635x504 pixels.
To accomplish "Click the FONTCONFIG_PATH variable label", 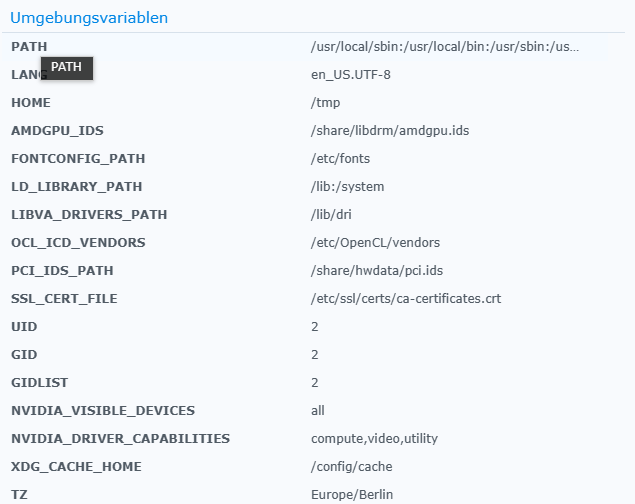I will tap(78, 158).
